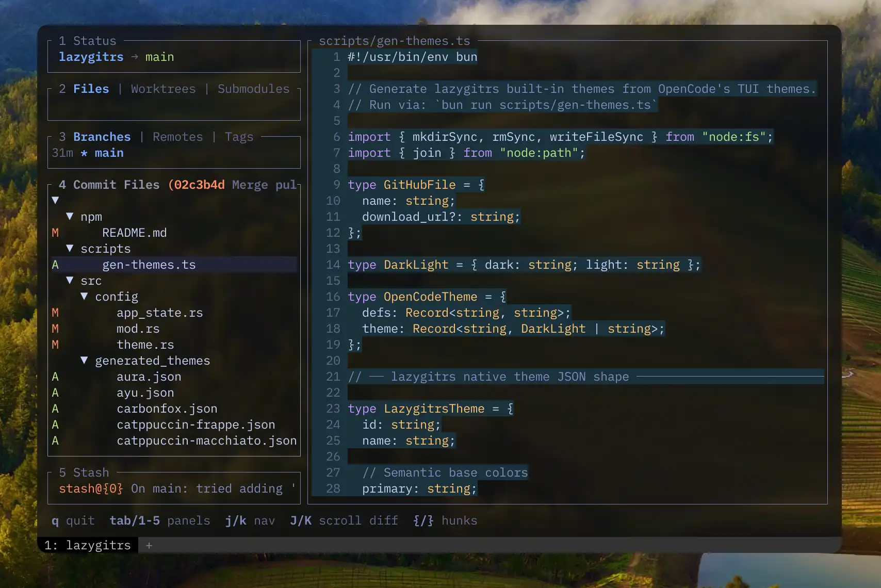This screenshot has height=588, width=881.
Task: Click the primary: string line
Action: [420, 488]
